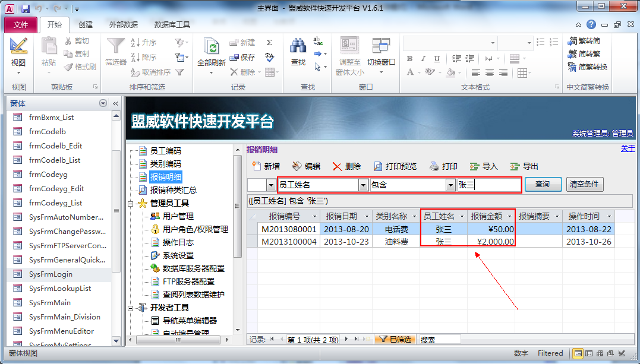640x364 pixels.
Task: Click the font color A button
Action: click(x=410, y=72)
